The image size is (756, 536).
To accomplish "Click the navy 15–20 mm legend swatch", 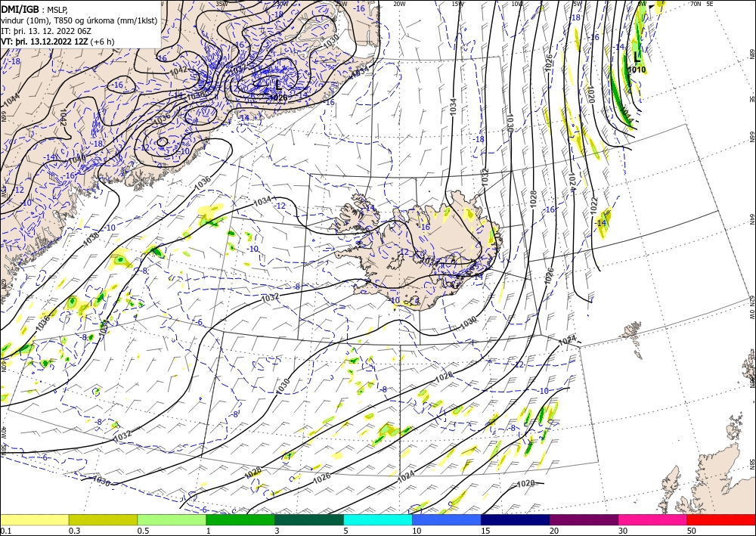I will click(x=516, y=519).
